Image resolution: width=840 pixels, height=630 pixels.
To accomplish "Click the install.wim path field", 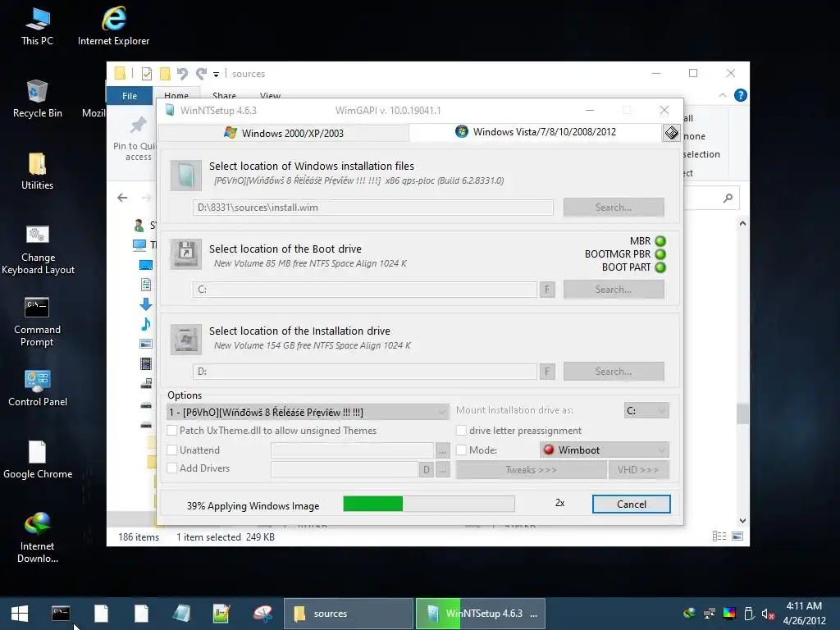I will 373,208.
